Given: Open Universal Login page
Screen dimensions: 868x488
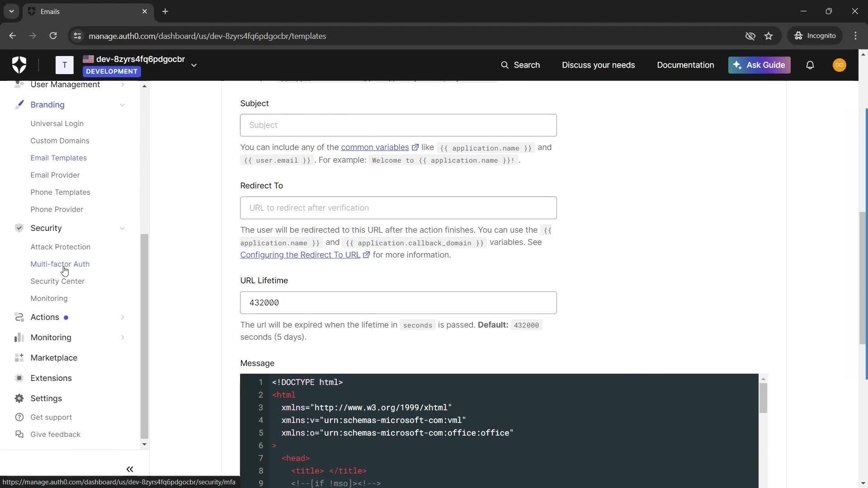Looking at the screenshot, I should (x=57, y=123).
